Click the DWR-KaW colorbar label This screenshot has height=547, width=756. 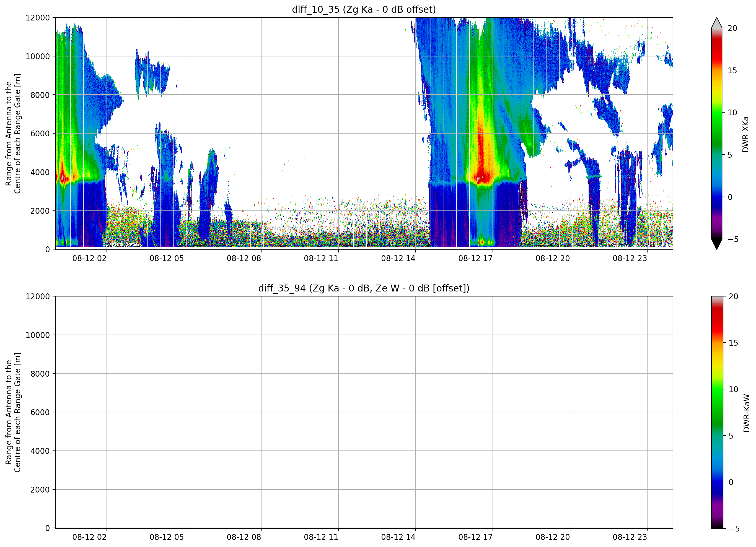tap(746, 413)
